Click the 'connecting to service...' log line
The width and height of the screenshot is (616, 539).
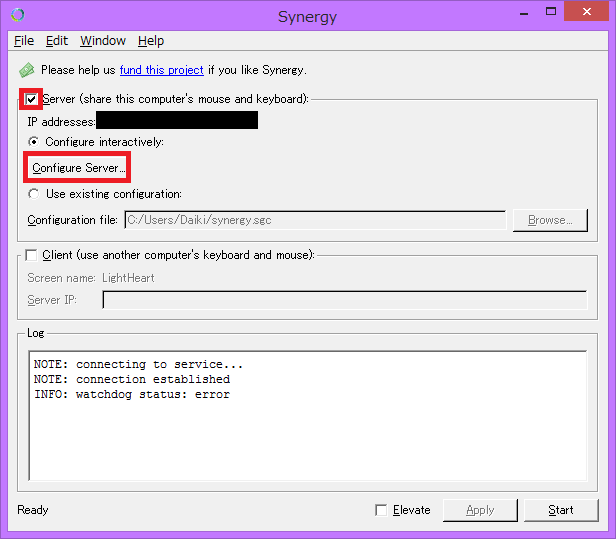(x=138, y=364)
